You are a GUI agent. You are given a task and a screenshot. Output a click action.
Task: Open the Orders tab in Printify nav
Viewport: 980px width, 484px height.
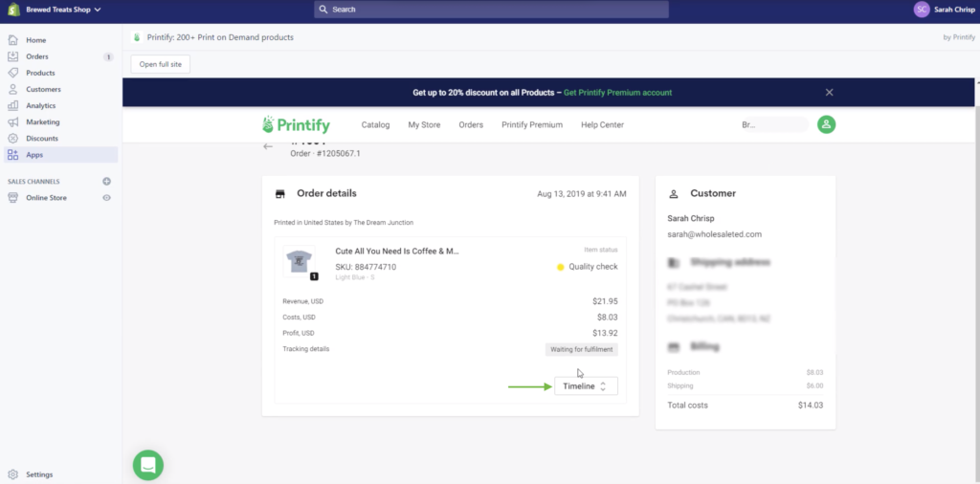click(471, 125)
